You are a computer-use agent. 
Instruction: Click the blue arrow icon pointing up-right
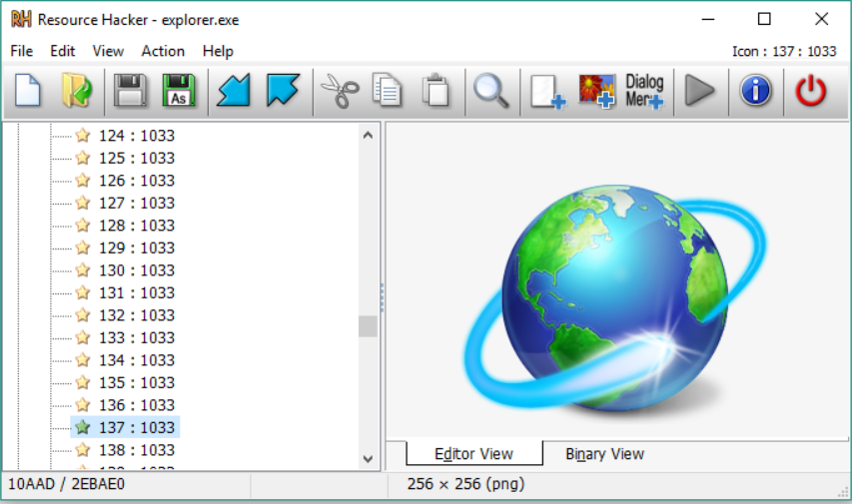tap(283, 90)
